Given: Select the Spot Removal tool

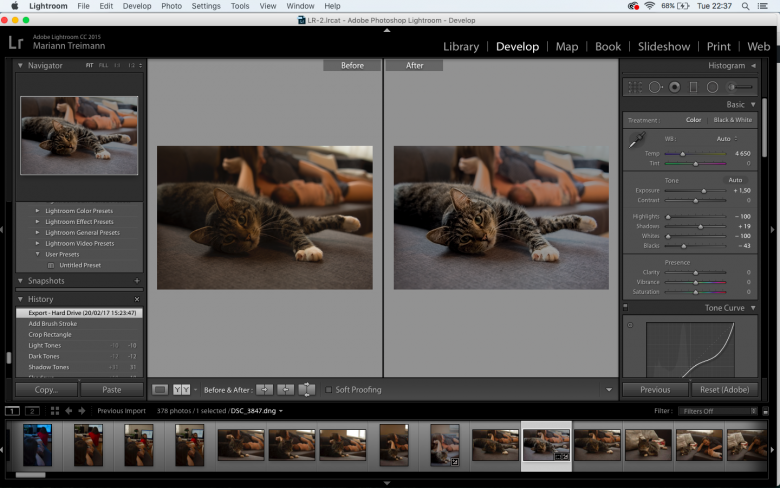Looking at the screenshot, I should coord(655,87).
